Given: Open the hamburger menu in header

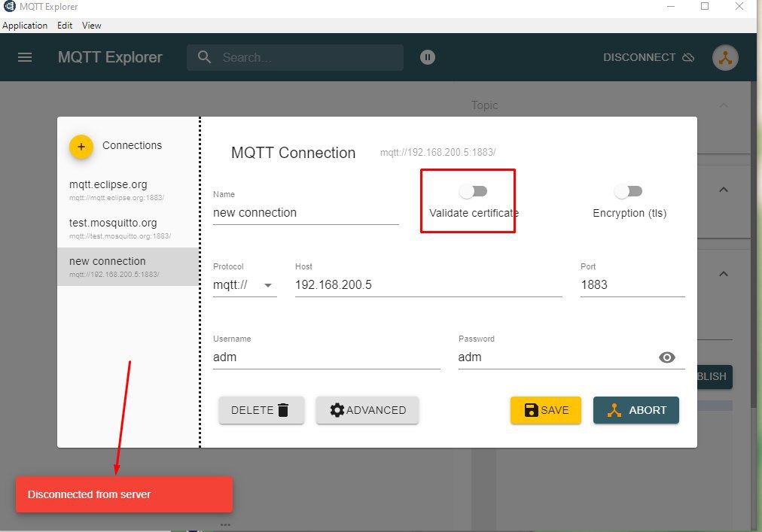Looking at the screenshot, I should (25, 57).
